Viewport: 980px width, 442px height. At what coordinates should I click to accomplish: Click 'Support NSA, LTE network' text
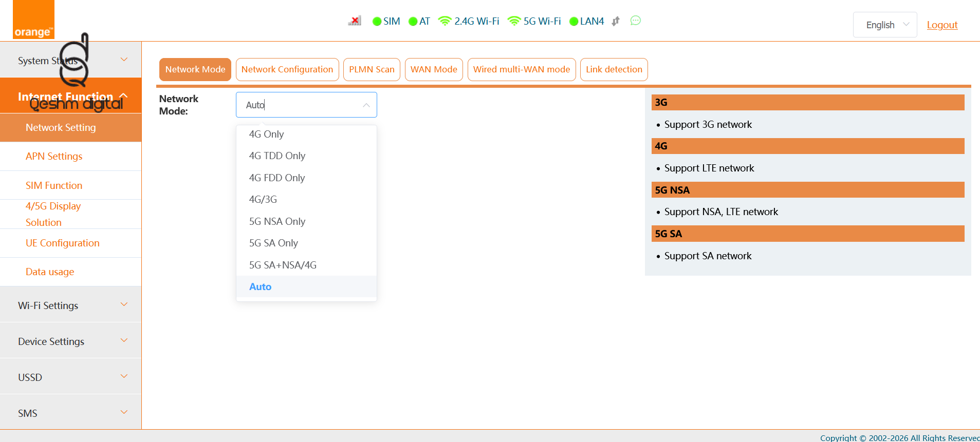721,212
